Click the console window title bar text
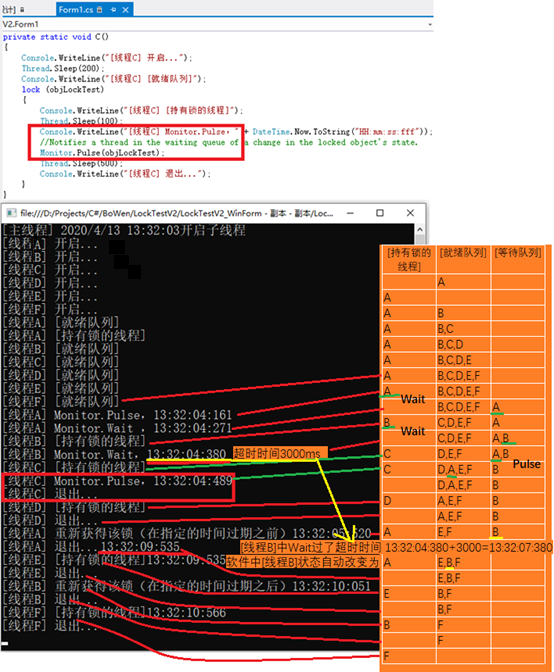 (x=177, y=213)
